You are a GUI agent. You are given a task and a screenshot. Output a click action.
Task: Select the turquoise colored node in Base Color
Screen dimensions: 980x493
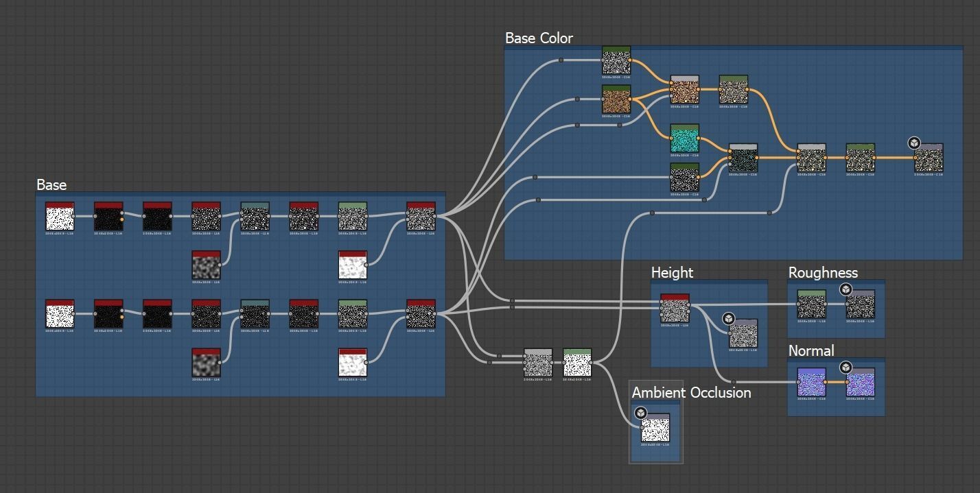click(x=684, y=138)
